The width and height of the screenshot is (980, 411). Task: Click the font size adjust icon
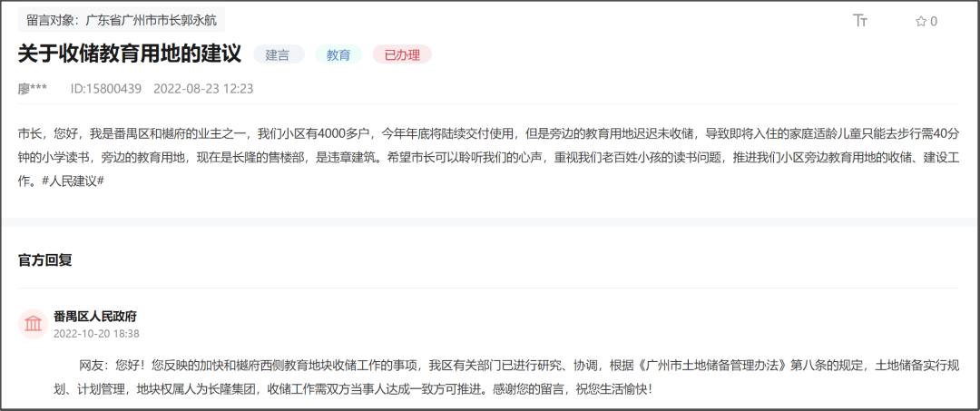(860, 21)
